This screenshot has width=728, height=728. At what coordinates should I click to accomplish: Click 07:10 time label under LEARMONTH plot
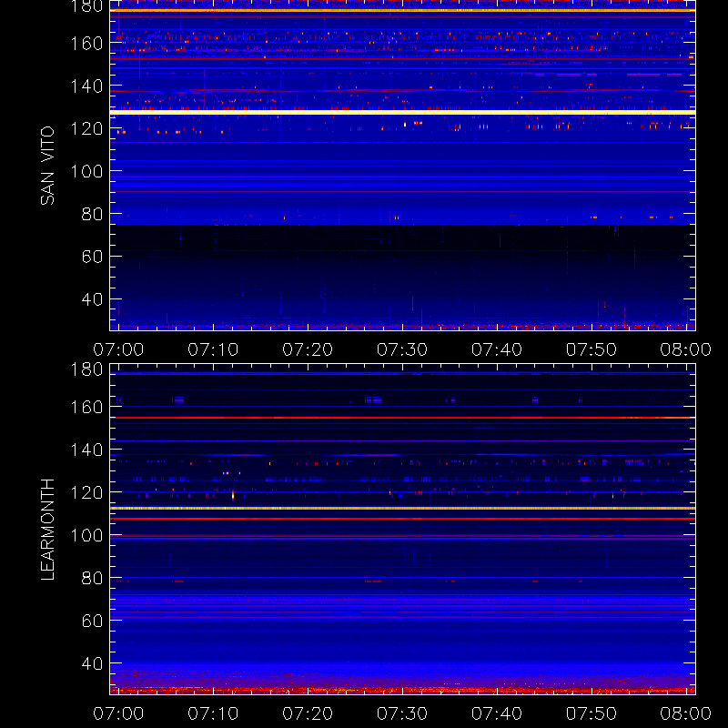click(x=213, y=713)
